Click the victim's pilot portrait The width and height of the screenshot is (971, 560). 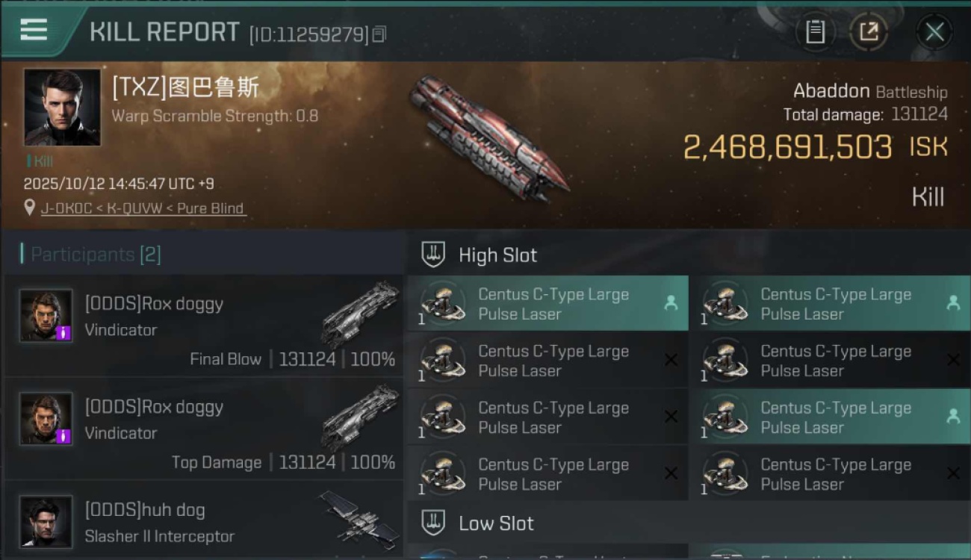[62, 107]
